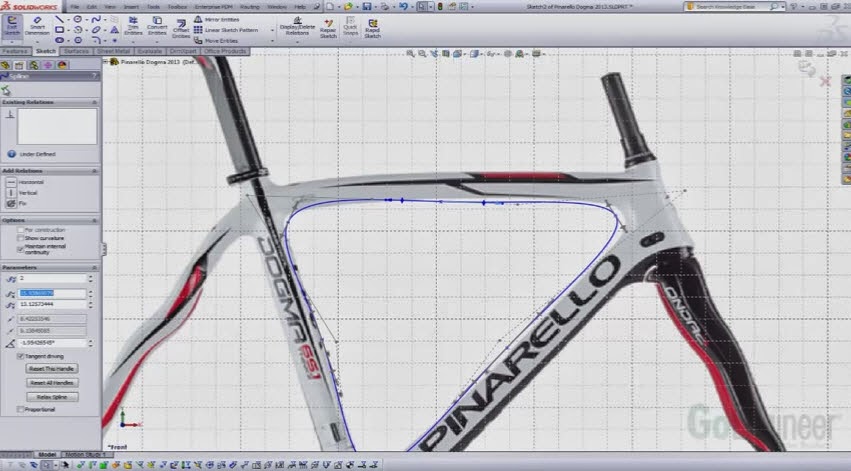Click the Exit Sketch icon
The image size is (851, 471).
tap(12, 27)
